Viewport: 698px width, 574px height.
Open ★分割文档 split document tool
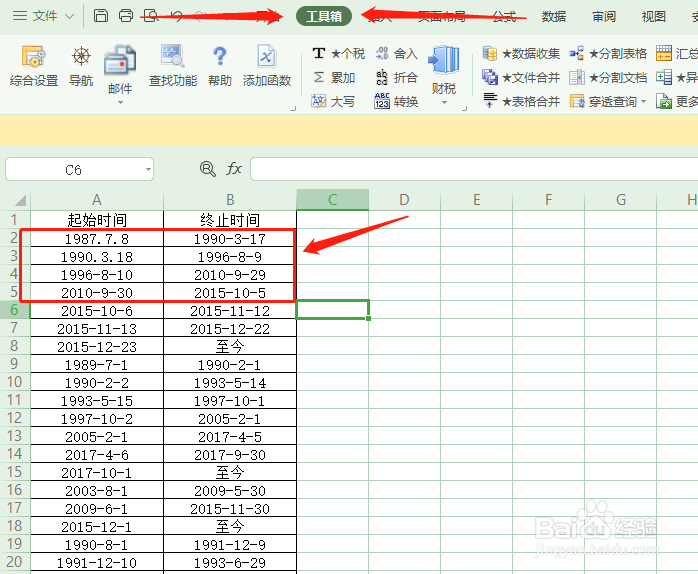coord(608,77)
